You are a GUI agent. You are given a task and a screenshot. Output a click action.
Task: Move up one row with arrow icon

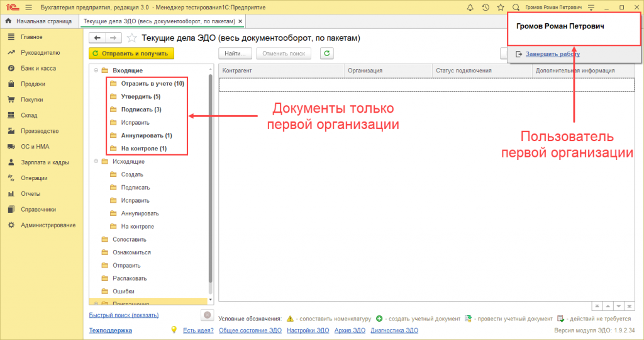click(x=608, y=306)
